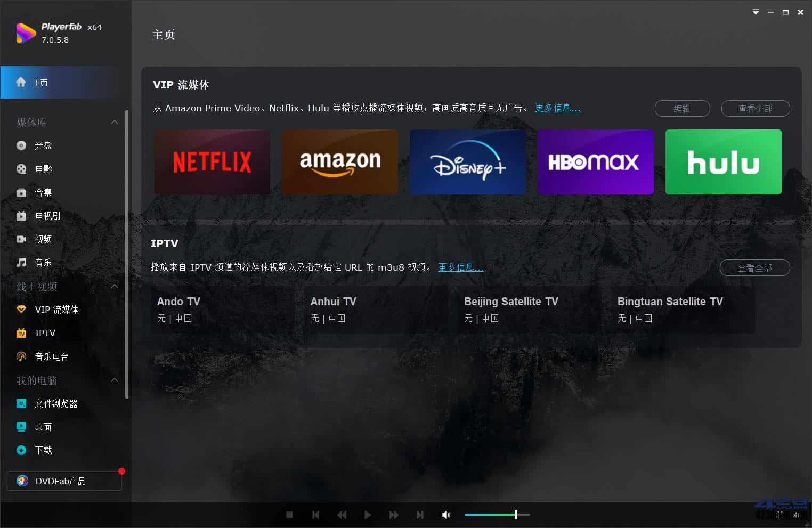Image resolution: width=812 pixels, height=528 pixels.
Task: Click the 编辑 button
Action: [x=682, y=108]
